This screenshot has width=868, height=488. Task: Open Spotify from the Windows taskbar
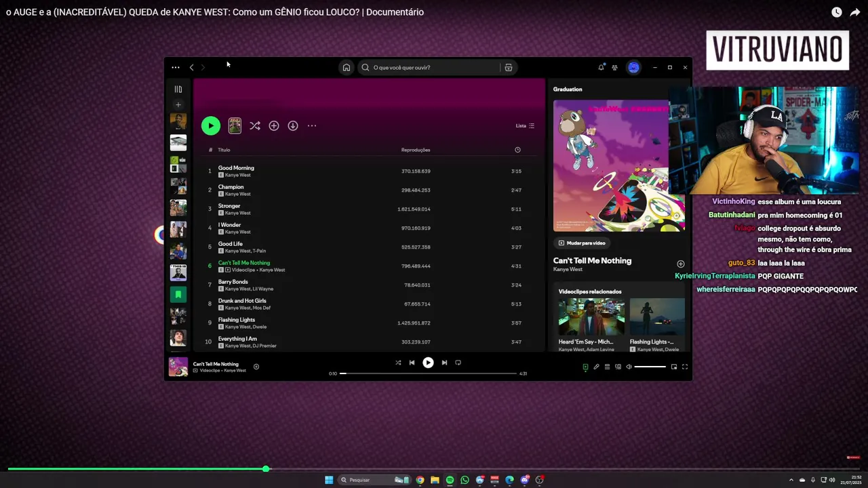pyautogui.click(x=450, y=480)
